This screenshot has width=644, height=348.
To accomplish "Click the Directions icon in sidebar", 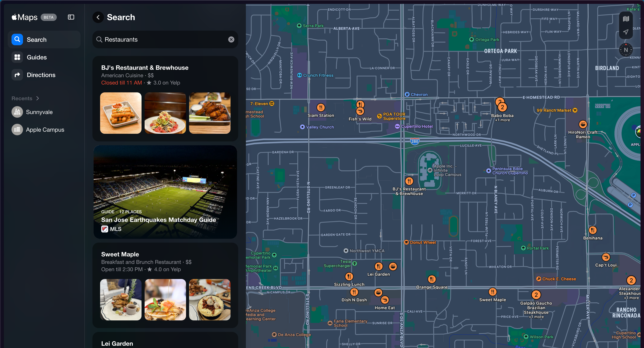I will [x=17, y=75].
